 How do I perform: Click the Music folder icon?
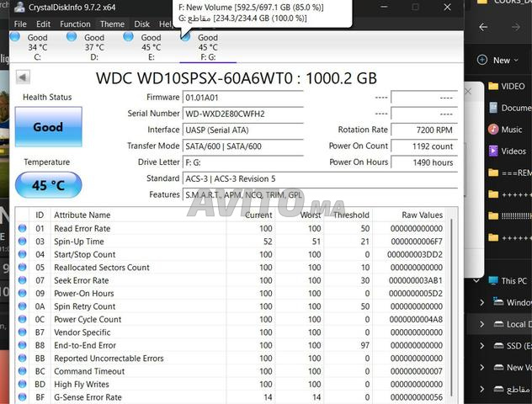(x=493, y=130)
